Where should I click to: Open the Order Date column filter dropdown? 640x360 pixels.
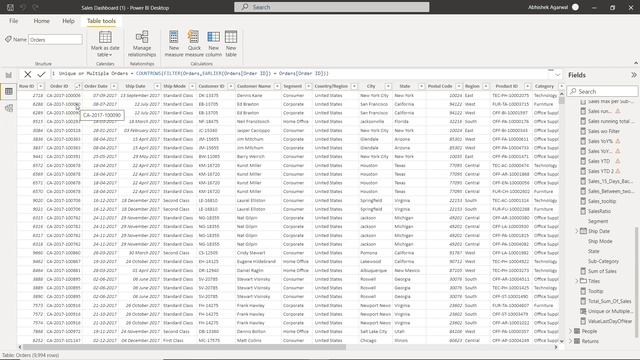click(x=114, y=87)
